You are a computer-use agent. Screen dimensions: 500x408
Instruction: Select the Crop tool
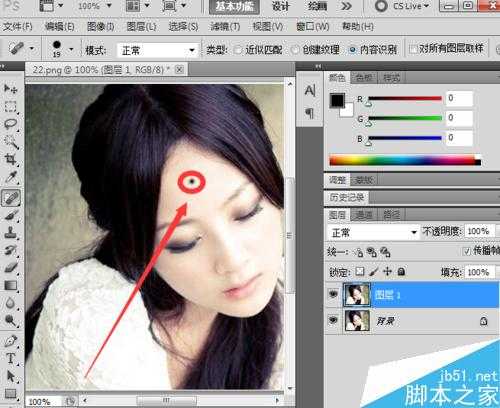click(x=11, y=159)
